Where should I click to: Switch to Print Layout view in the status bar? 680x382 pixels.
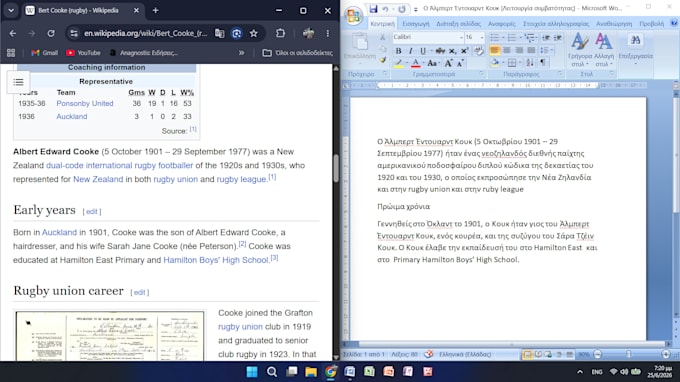coord(527,354)
